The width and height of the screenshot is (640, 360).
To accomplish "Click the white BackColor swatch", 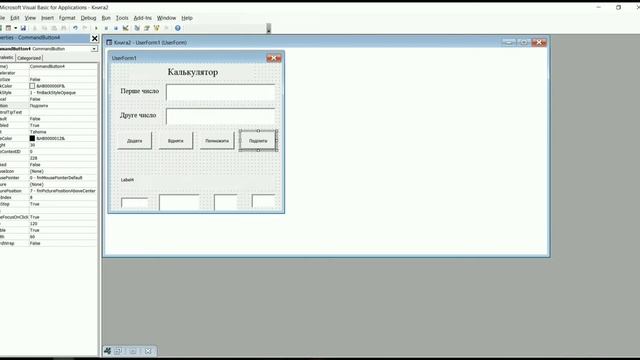I will (32, 86).
